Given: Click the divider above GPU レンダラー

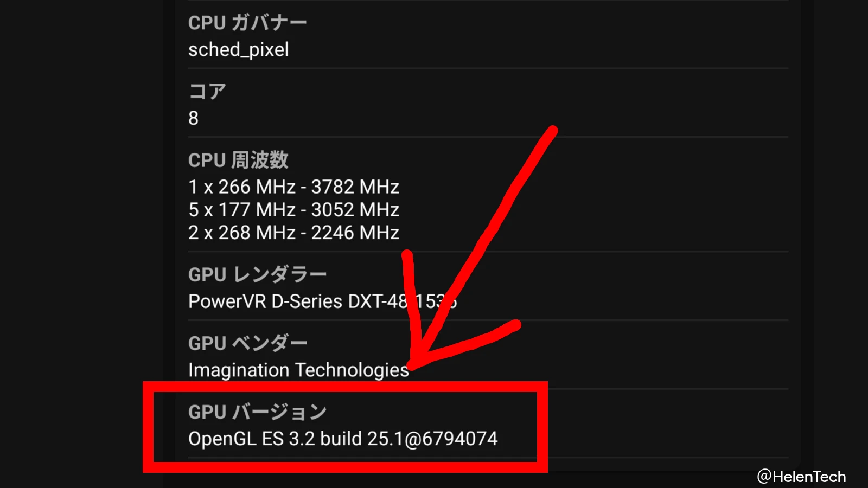Looking at the screenshot, I should (x=488, y=251).
